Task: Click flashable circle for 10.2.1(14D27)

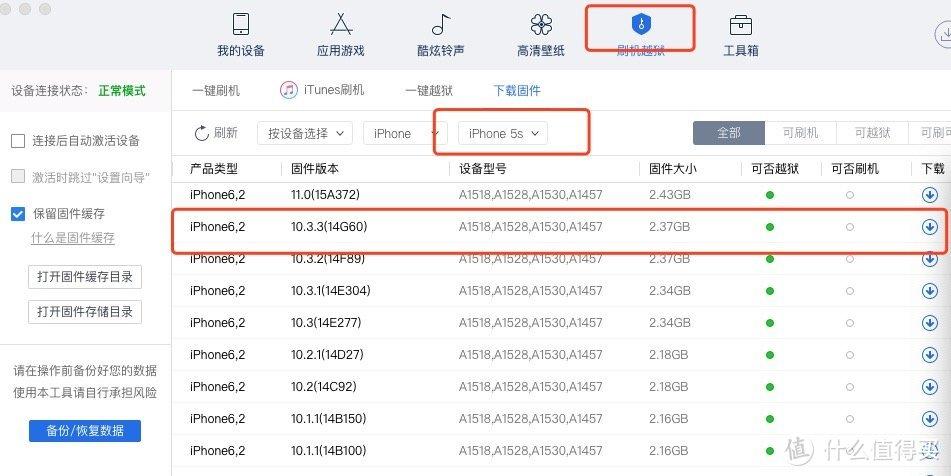Action: point(850,355)
